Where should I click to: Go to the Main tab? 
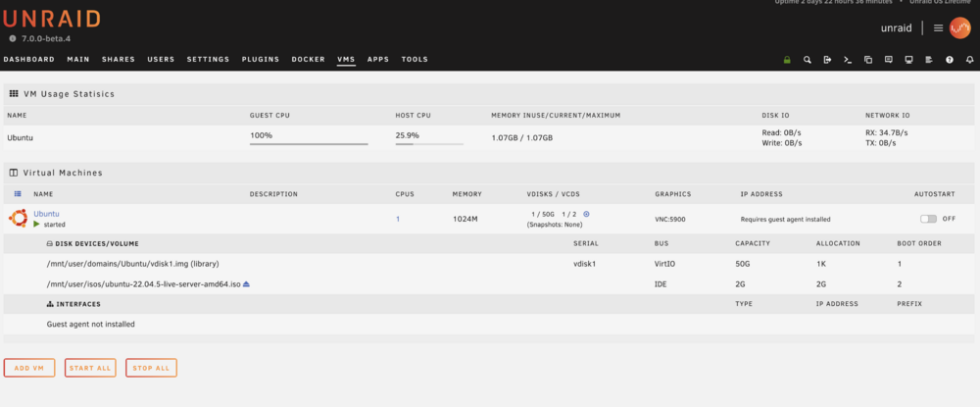78,60
